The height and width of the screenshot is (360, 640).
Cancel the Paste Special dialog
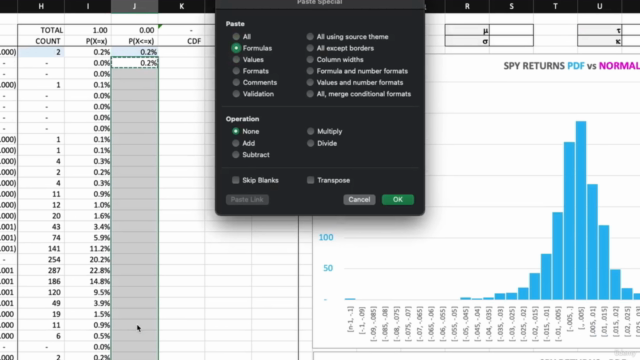coord(359,200)
